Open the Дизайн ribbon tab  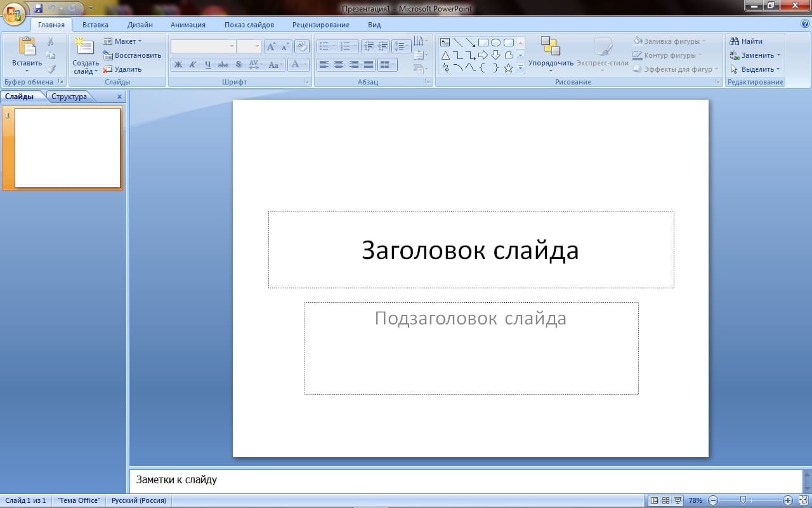tap(140, 25)
